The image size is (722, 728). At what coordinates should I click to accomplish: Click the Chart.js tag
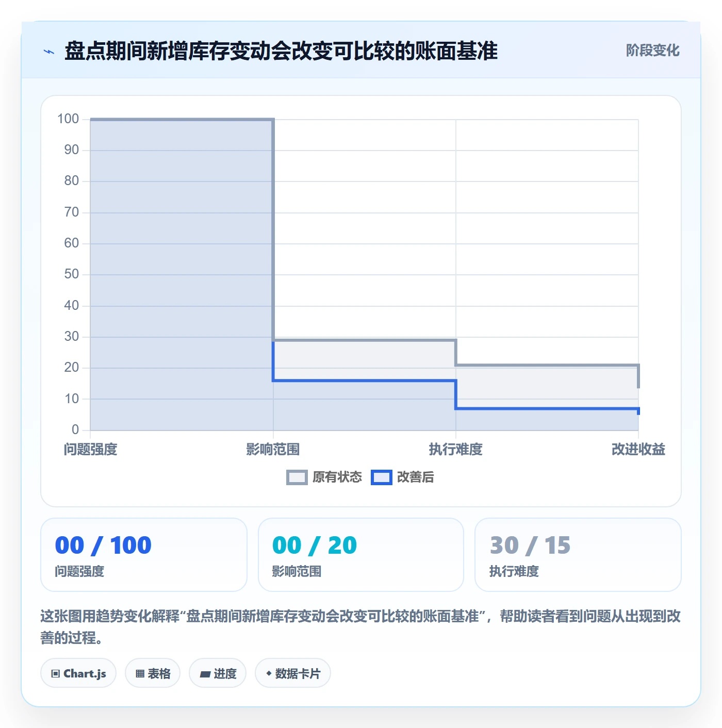click(78, 673)
